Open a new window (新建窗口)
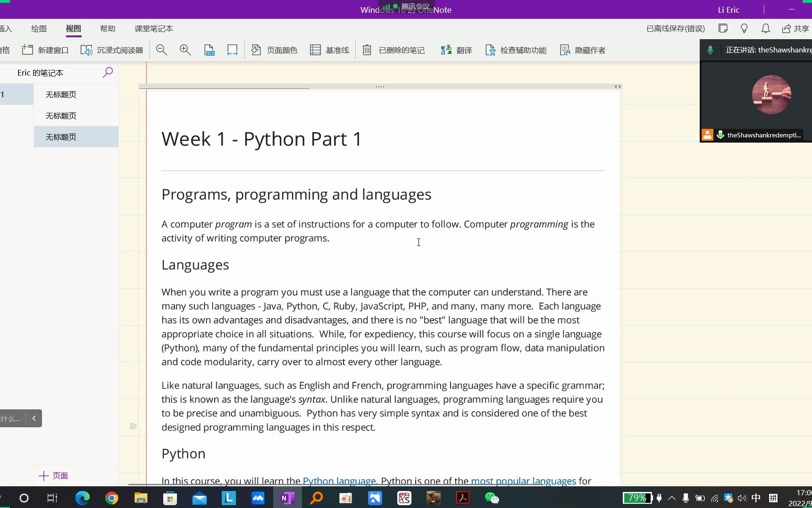 click(x=45, y=50)
